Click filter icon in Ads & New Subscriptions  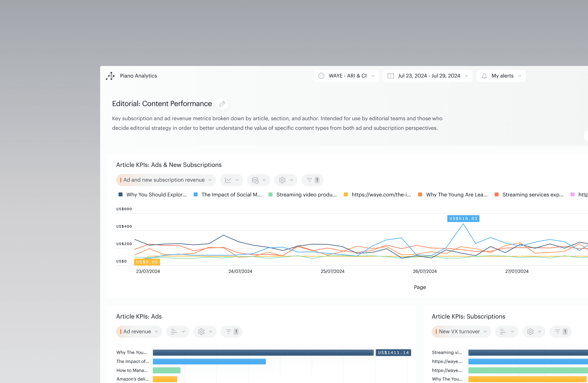point(312,180)
